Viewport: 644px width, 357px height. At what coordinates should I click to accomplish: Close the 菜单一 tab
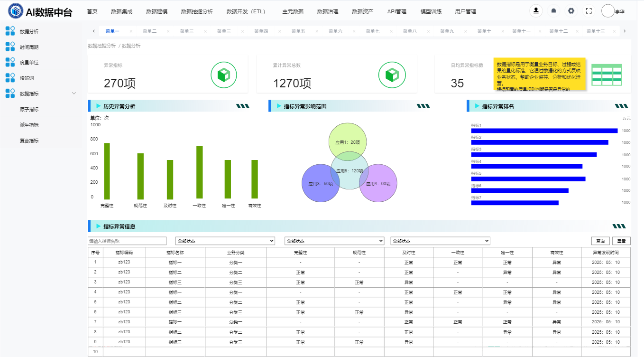(x=131, y=31)
